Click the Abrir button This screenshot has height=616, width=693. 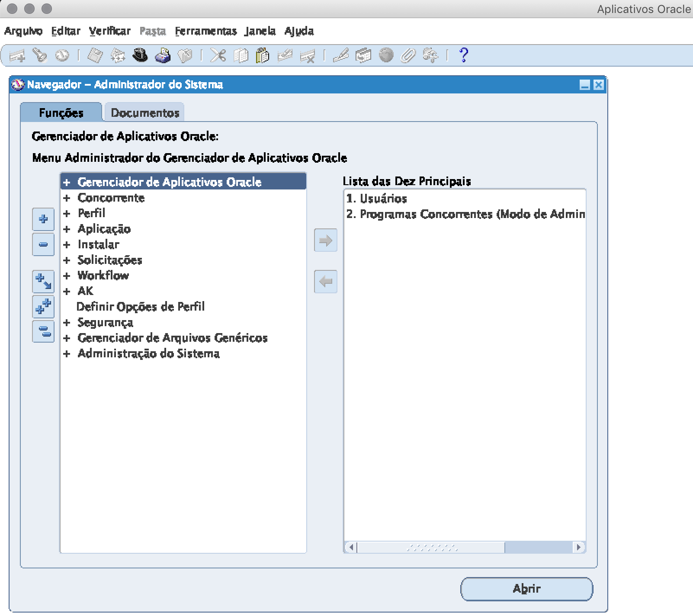coord(526,589)
